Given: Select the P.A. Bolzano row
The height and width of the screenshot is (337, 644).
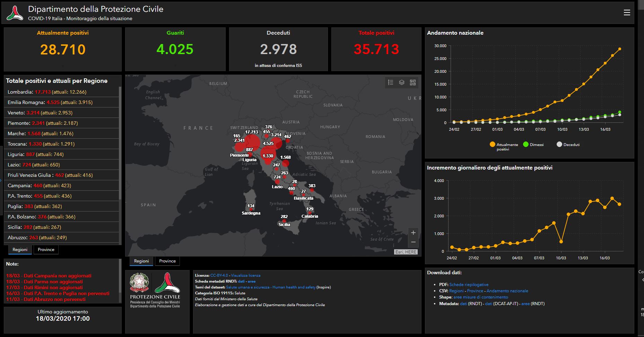Looking at the screenshot, I should point(61,217).
